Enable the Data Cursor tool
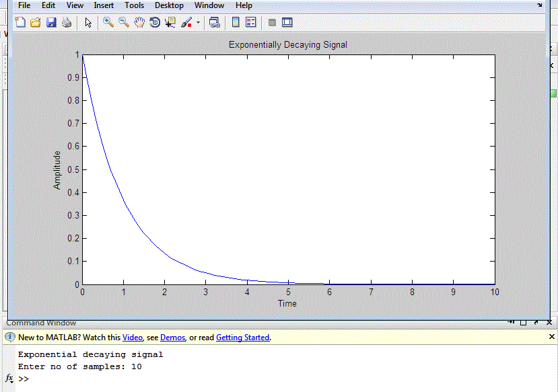558x392 pixels. [169, 22]
